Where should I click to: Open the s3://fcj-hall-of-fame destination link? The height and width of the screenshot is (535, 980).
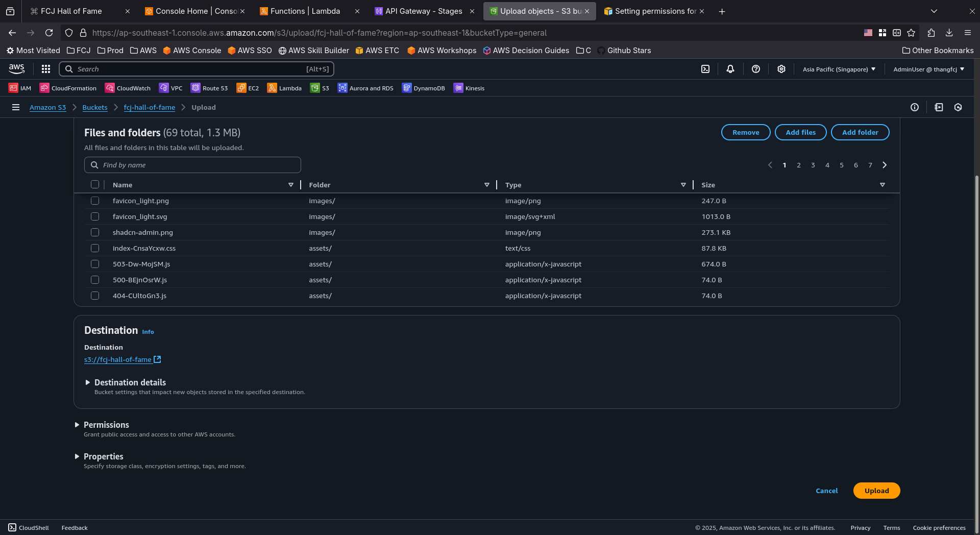pos(122,359)
